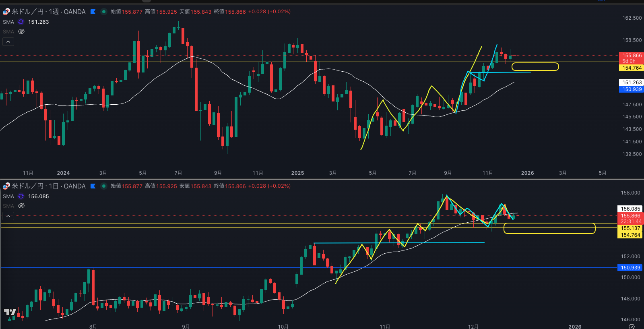644x329 pixels.
Task: Open chart settings gear at bottom right corner
Action: click(x=632, y=326)
